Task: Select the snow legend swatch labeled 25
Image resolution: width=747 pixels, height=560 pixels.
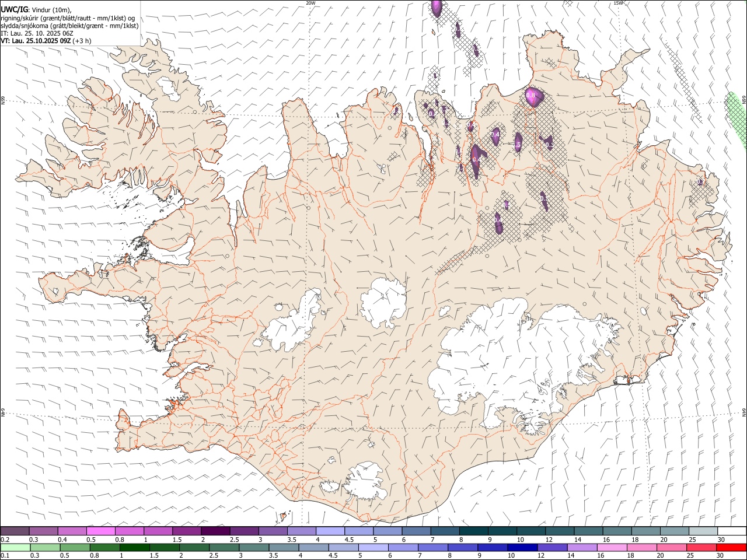Action: [x=703, y=531]
